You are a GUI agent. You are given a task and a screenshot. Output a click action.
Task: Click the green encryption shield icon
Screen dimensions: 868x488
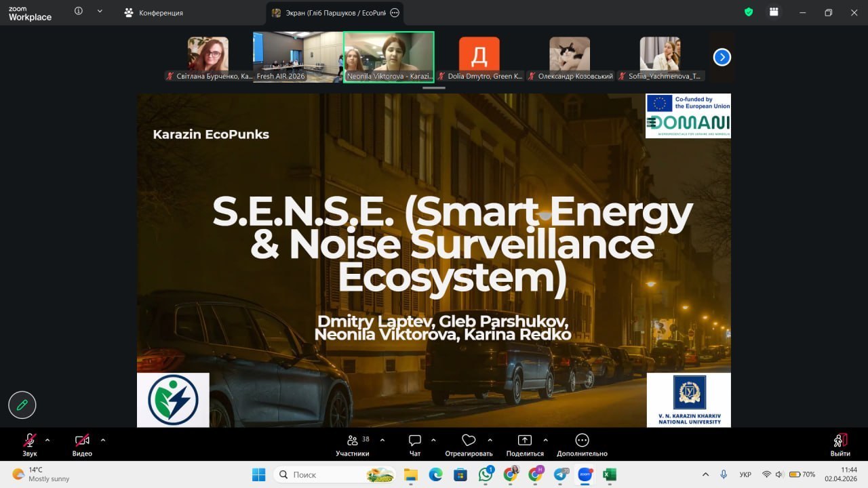tap(749, 12)
